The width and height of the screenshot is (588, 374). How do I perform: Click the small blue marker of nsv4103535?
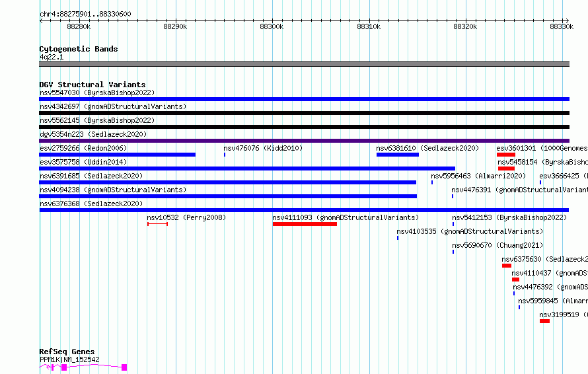pos(398,238)
